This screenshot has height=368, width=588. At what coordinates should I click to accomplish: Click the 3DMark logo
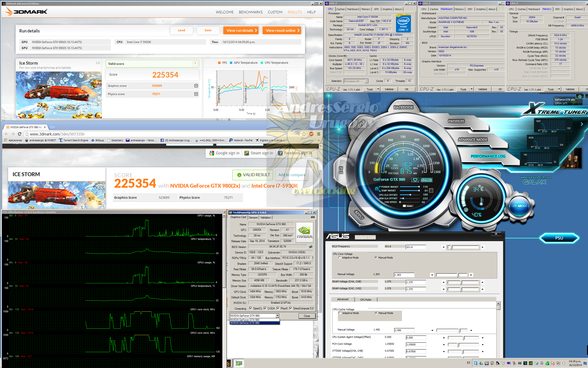pos(26,11)
